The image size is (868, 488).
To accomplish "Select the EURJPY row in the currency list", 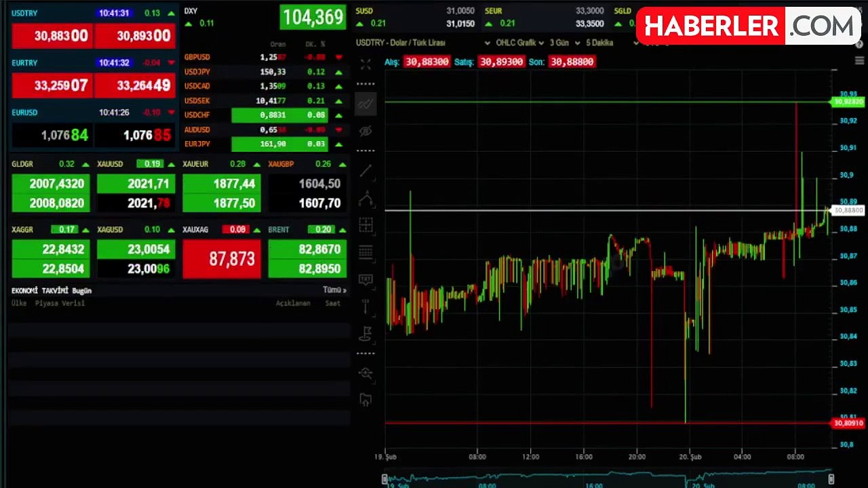I will [264, 144].
